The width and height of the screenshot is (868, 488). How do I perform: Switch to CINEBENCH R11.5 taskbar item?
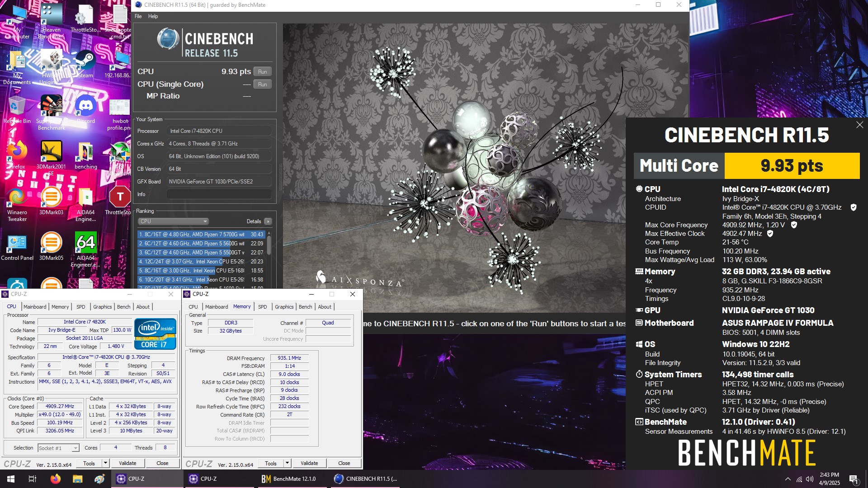(x=365, y=479)
